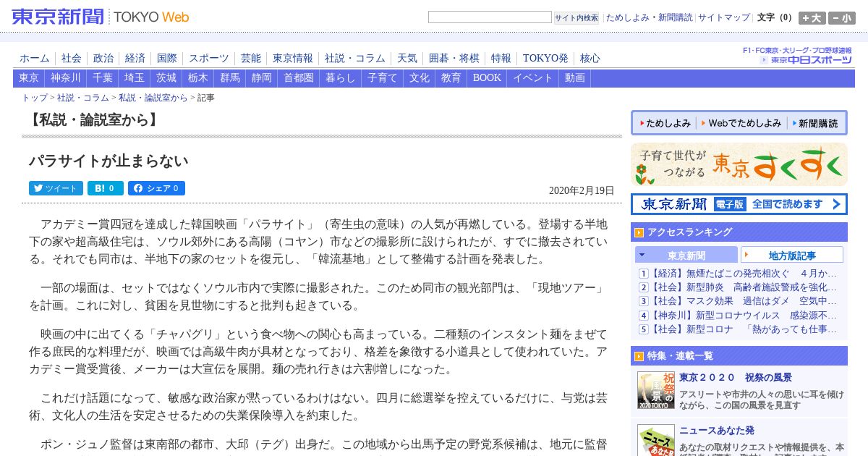
Task: Click ためしよみ in sidebar button bar
Action: coord(664,123)
